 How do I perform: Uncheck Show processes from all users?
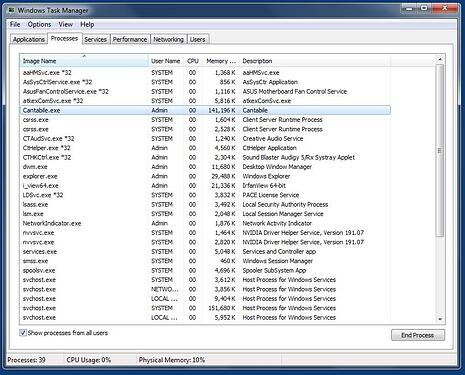click(x=23, y=333)
